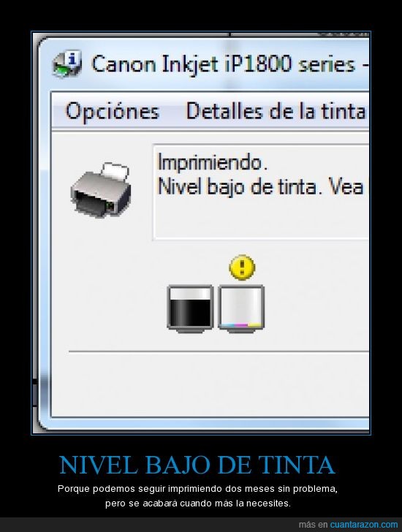Click the magenta ink level strip
The image size is (402, 532).
241,325
